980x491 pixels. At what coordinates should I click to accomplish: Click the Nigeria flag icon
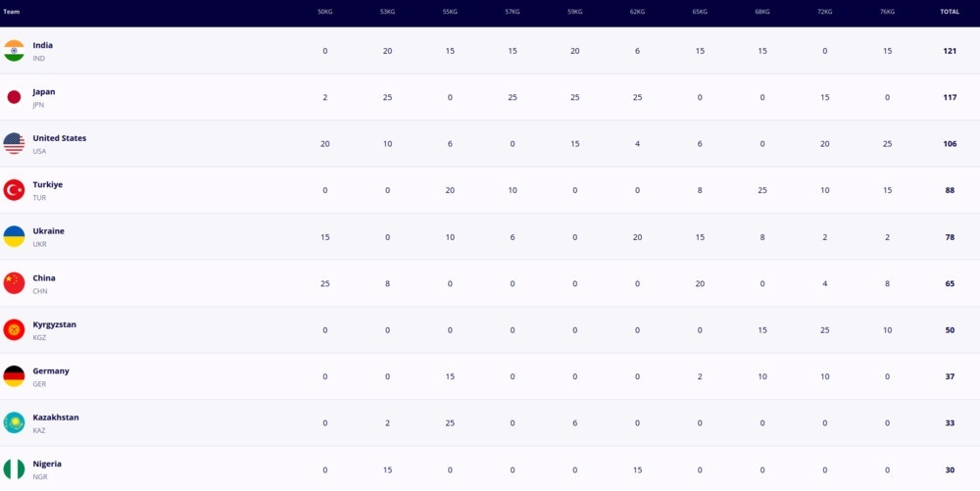(14, 469)
